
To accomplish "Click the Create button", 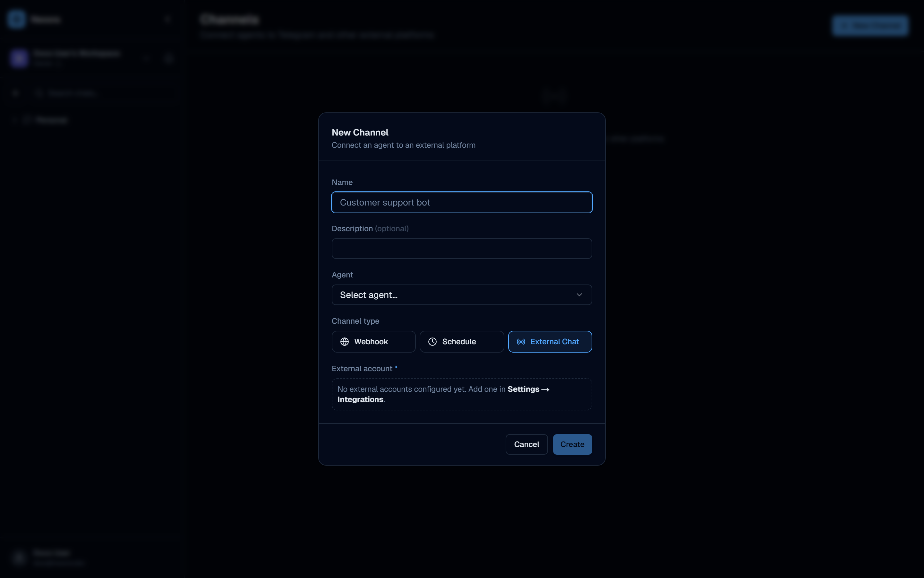I will (x=572, y=444).
